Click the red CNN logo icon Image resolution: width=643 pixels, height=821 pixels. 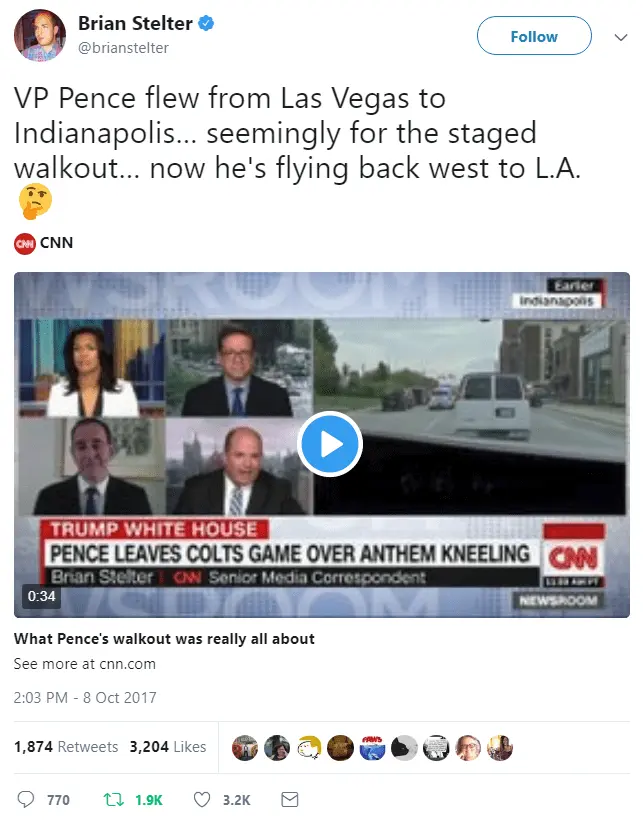(x=25, y=243)
